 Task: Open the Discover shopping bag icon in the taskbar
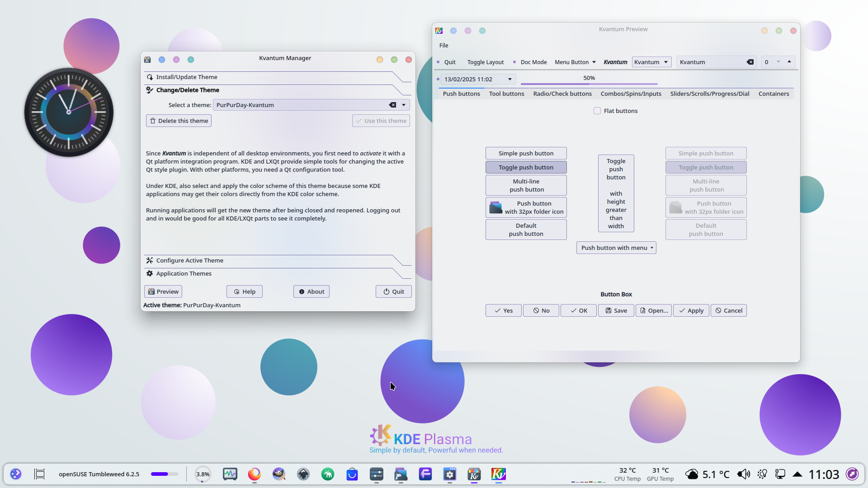[x=352, y=474]
